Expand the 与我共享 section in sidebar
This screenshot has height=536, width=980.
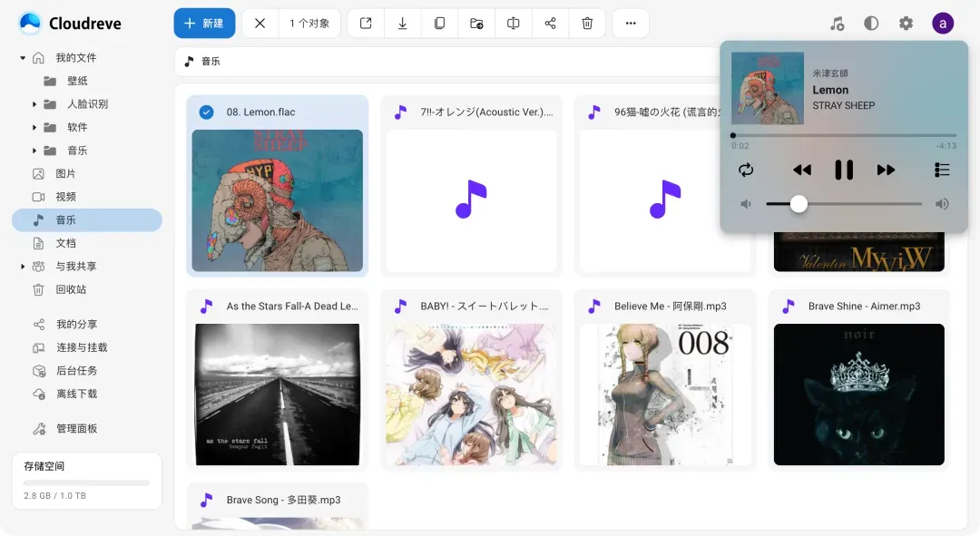pyautogui.click(x=23, y=267)
